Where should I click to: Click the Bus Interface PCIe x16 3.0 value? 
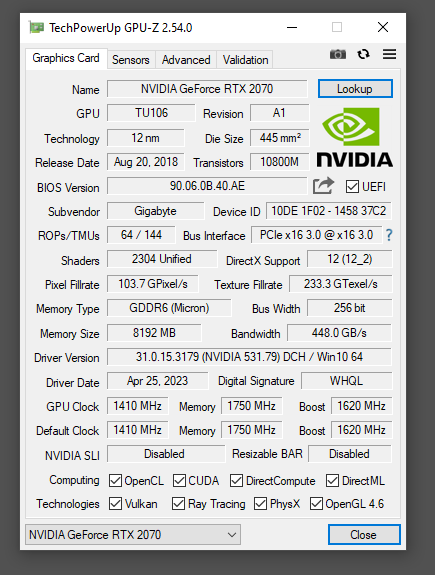pyautogui.click(x=317, y=235)
